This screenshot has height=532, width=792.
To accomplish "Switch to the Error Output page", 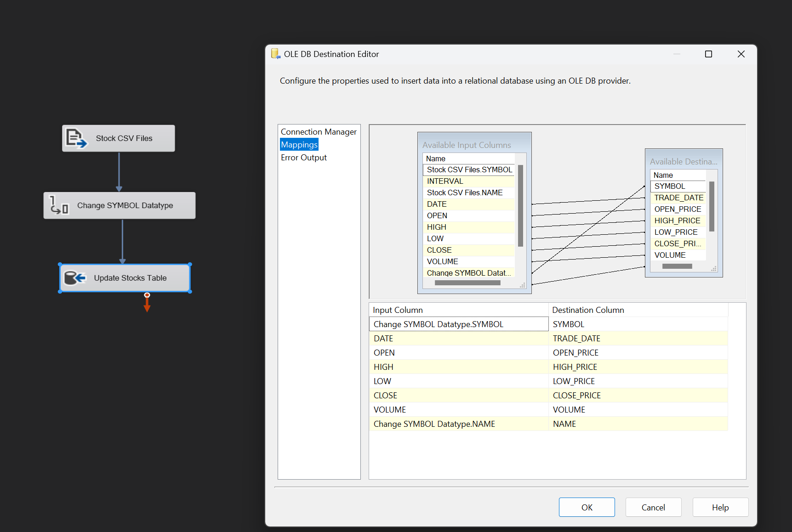I will click(304, 158).
